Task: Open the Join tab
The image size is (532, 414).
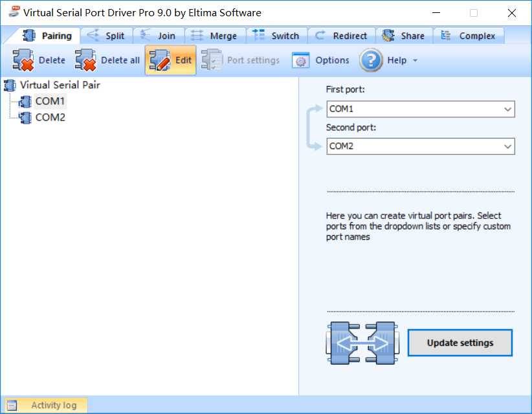Action: point(158,36)
